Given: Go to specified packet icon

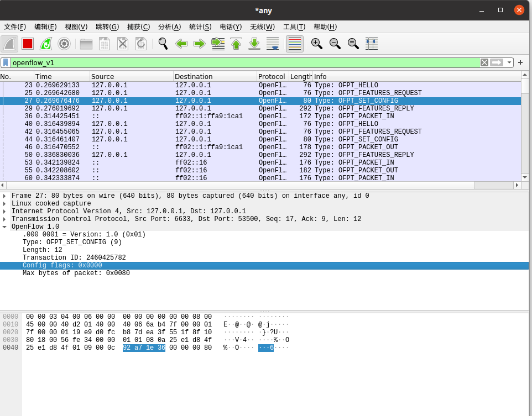Looking at the screenshot, I should point(218,44).
